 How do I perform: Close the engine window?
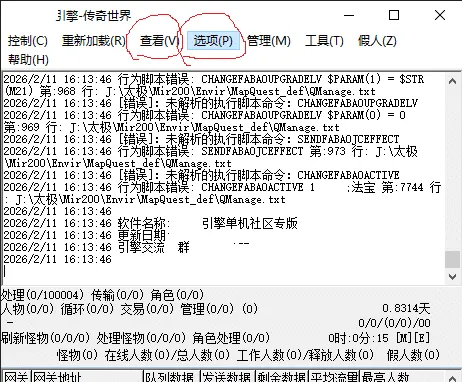tap(440, 15)
